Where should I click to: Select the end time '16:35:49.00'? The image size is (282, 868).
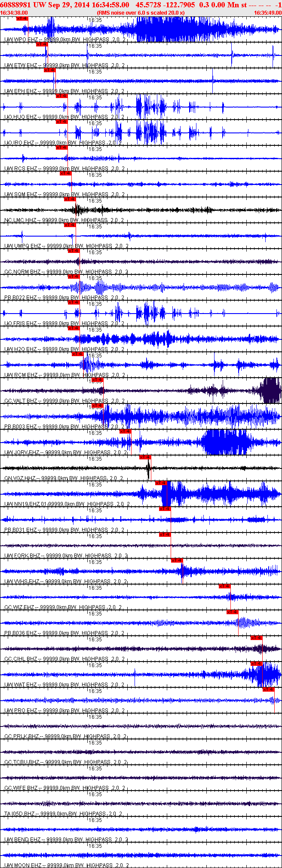(267, 13)
